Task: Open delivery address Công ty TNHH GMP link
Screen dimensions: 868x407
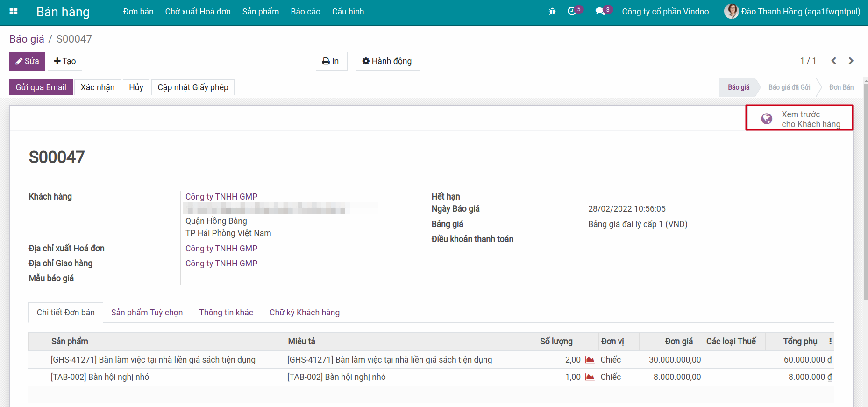Action: coord(221,264)
